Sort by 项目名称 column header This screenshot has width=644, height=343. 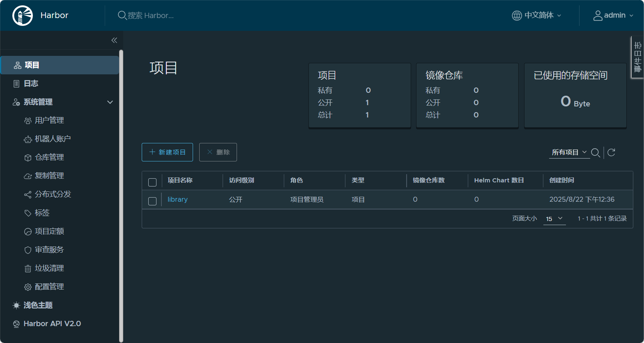point(180,180)
